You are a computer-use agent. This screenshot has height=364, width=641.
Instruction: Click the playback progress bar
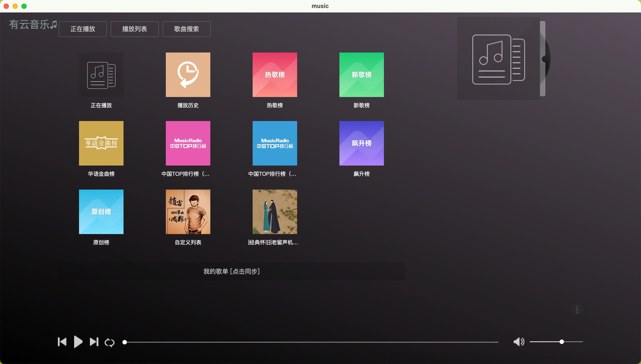[311, 342]
